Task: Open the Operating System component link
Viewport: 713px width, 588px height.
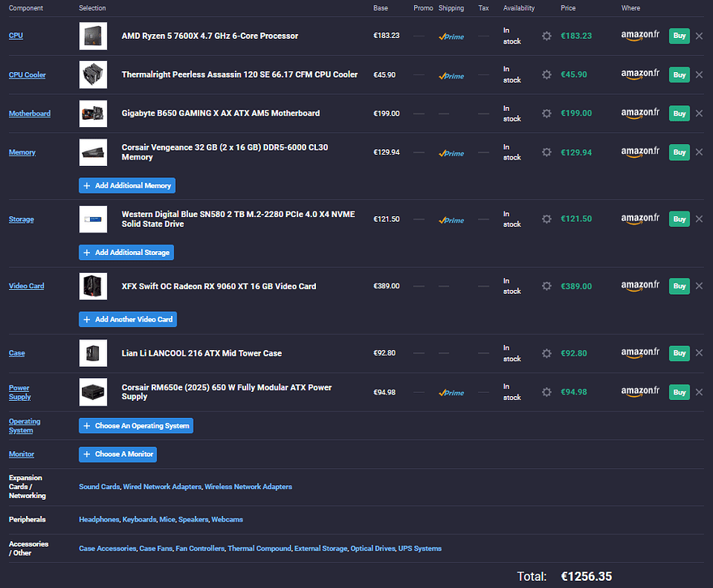Action: 24,426
